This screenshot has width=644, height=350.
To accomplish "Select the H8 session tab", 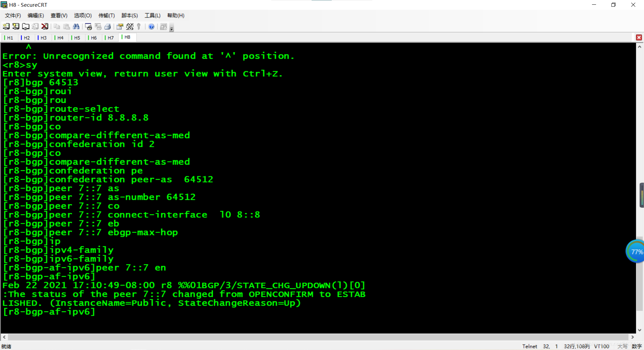I will (127, 37).
